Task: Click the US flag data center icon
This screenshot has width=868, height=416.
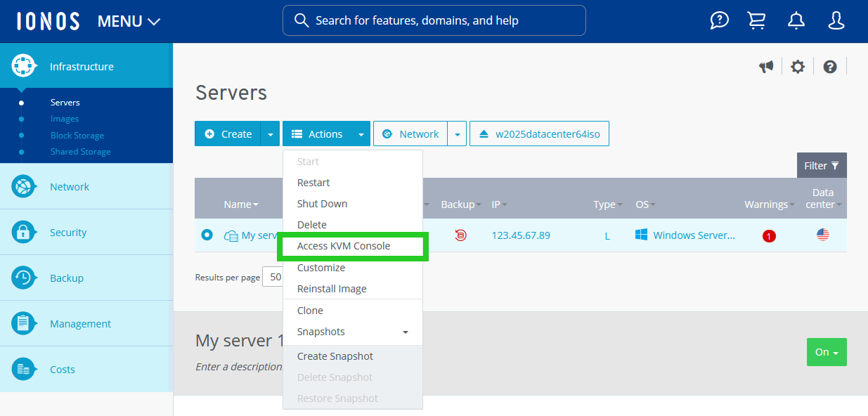Action: [822, 235]
